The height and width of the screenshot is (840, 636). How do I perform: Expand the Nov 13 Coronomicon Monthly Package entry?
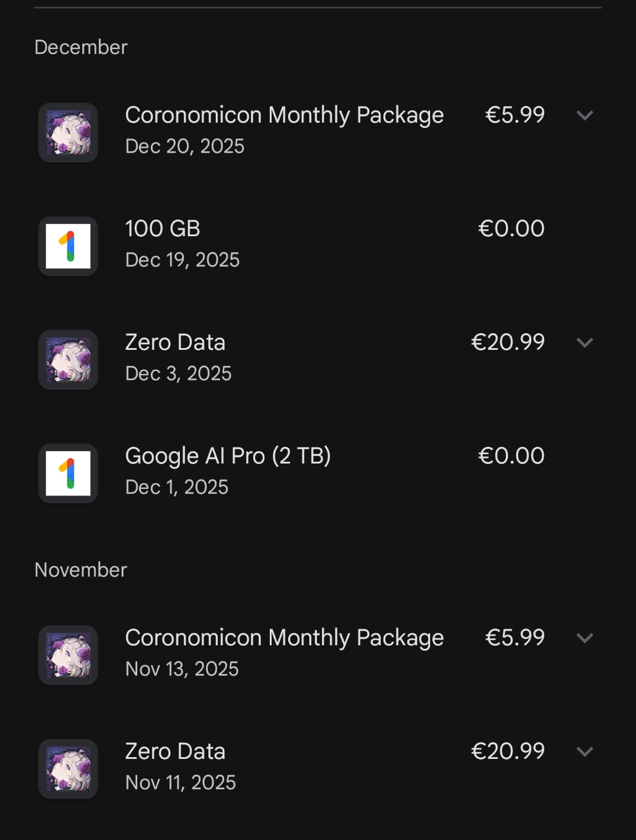[585, 638]
